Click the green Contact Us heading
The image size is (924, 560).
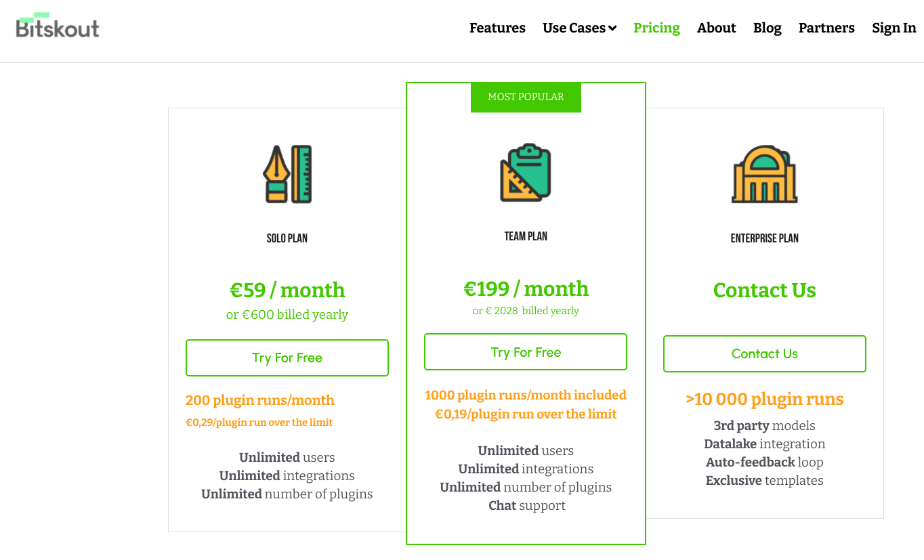pos(764,290)
